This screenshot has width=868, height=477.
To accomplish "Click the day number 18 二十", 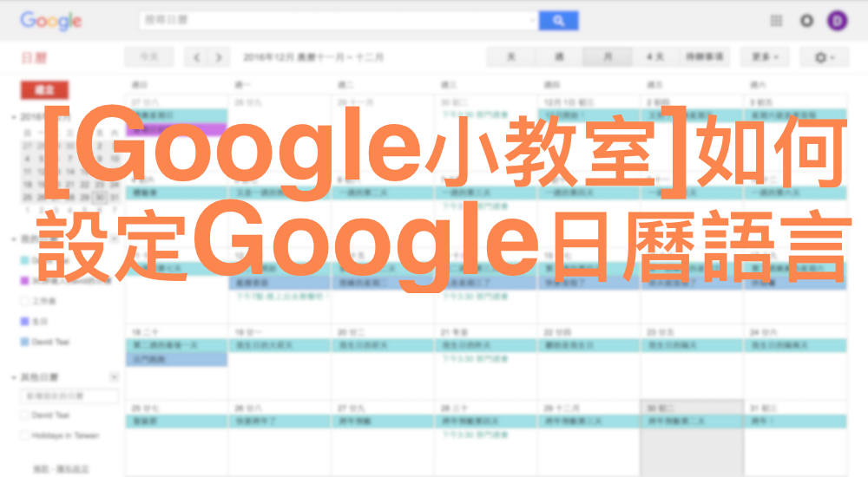I will click(x=144, y=332).
